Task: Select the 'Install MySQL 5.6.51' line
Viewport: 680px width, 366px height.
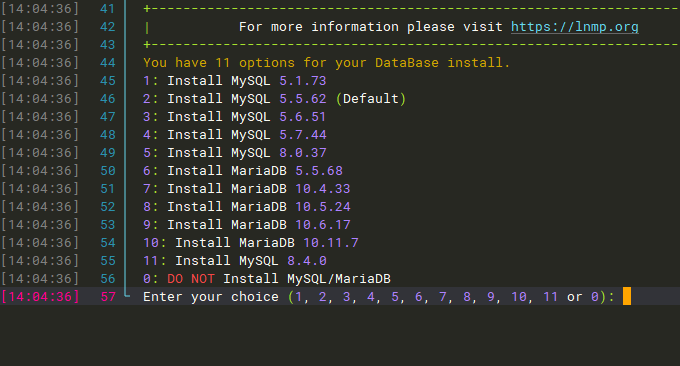Action: (235, 117)
